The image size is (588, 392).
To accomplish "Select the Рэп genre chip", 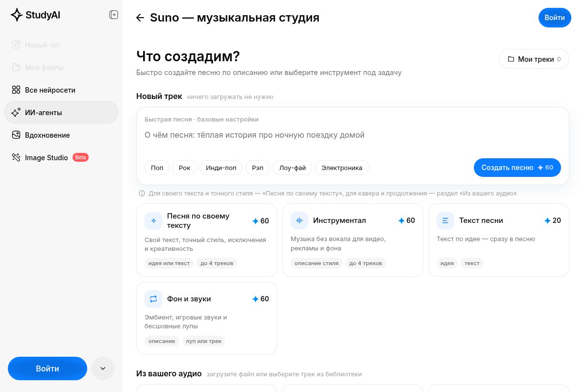I will [x=258, y=168].
